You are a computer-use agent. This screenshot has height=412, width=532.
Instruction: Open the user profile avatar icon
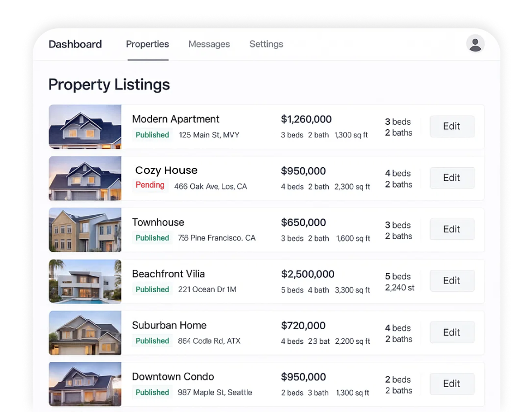pos(475,44)
